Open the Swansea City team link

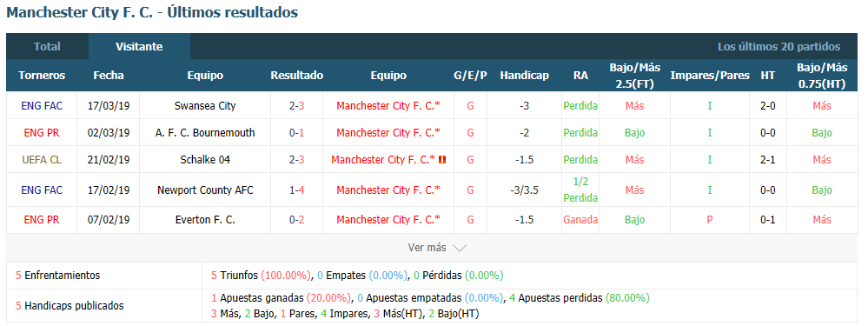coord(205,106)
